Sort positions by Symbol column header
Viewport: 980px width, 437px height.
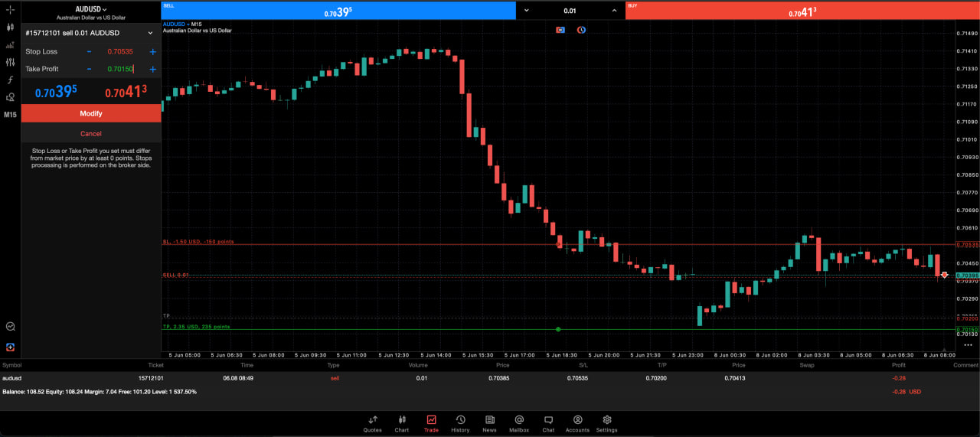click(12, 365)
